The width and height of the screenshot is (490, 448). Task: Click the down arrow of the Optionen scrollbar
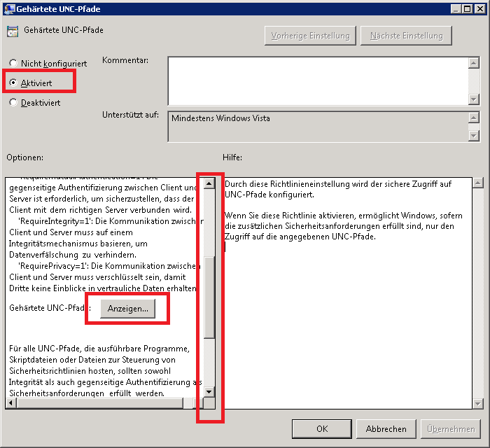click(x=208, y=391)
